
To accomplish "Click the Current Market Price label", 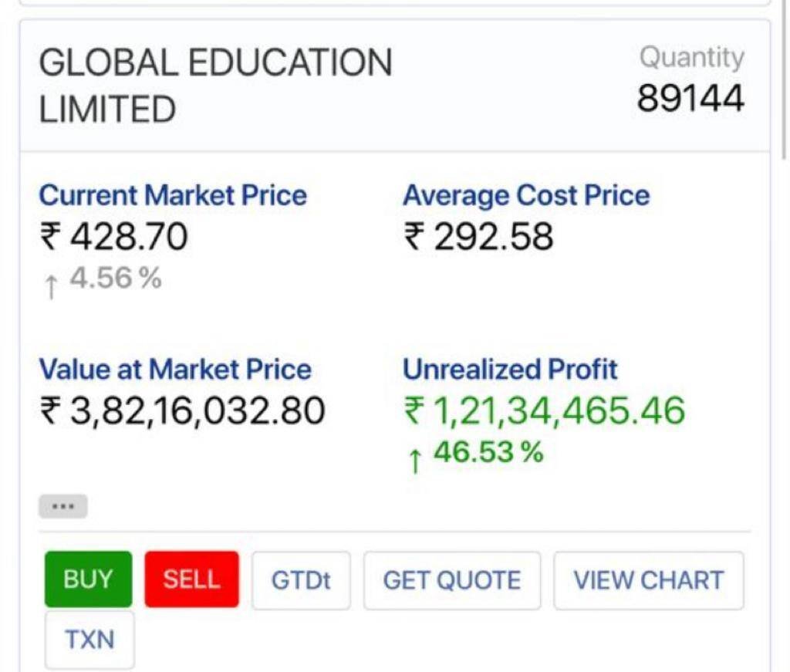I will tap(173, 195).
